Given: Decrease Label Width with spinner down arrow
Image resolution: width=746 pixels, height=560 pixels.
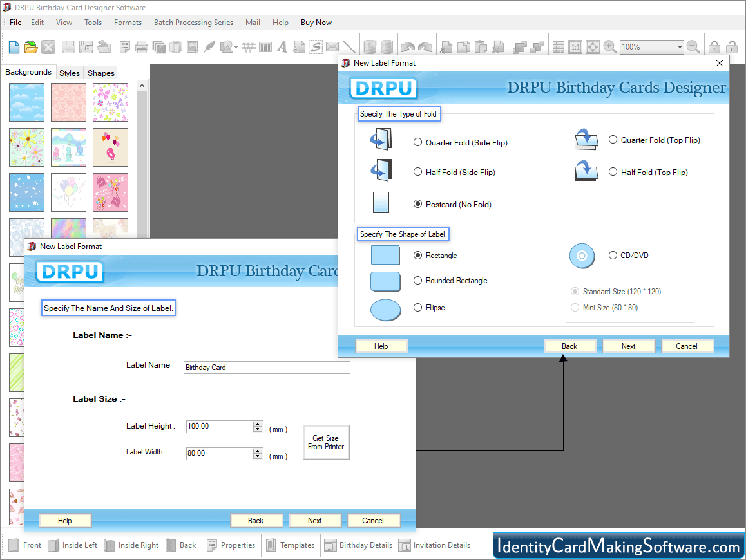Looking at the screenshot, I should click(x=258, y=456).
